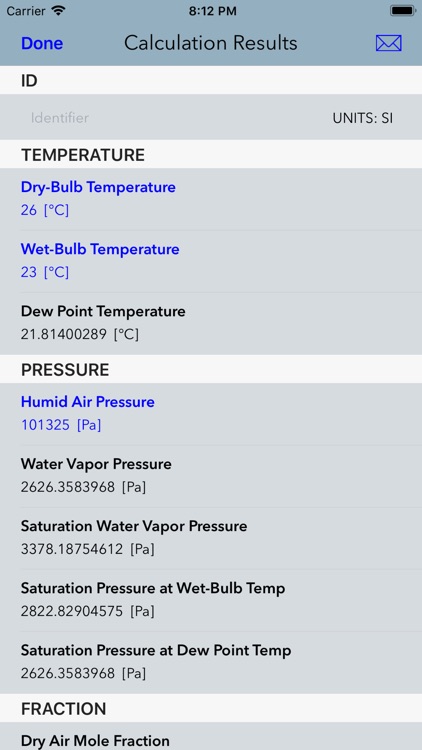Select the Dry-Bulb Temperature row
422x750 pixels.
point(211,199)
